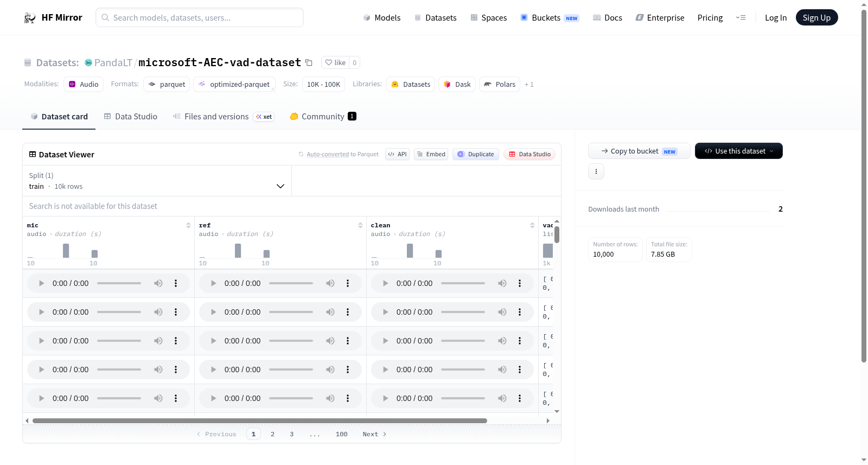Image resolution: width=868 pixels, height=465 pixels.
Task: Go to Models in the top navigation
Action: [382, 18]
